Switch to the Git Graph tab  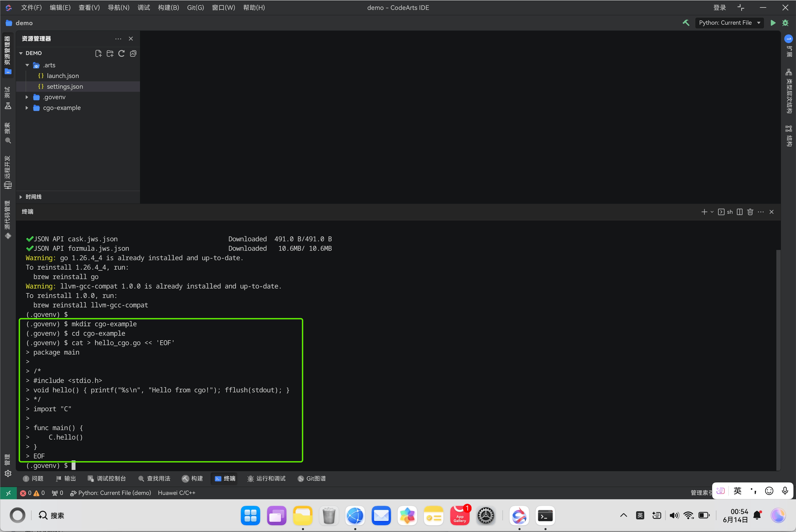pyautogui.click(x=311, y=478)
